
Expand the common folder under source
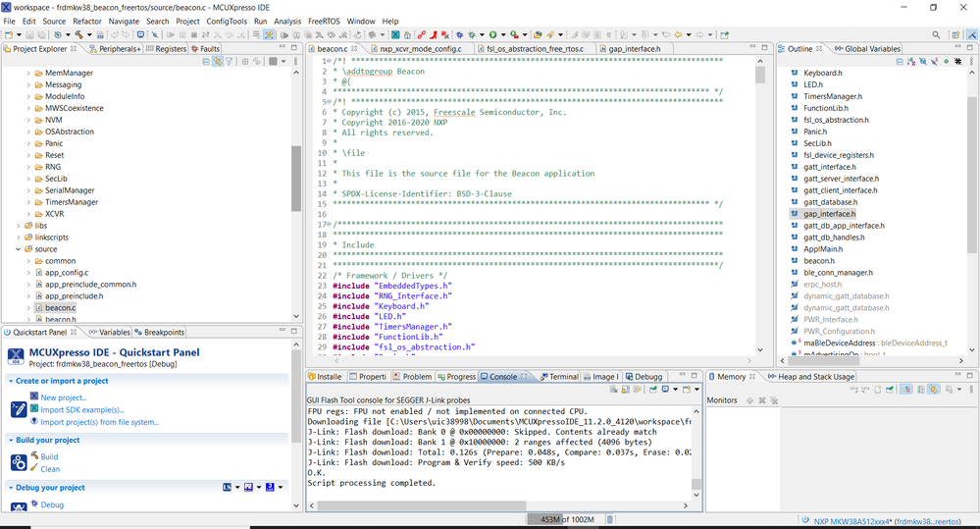[28, 261]
